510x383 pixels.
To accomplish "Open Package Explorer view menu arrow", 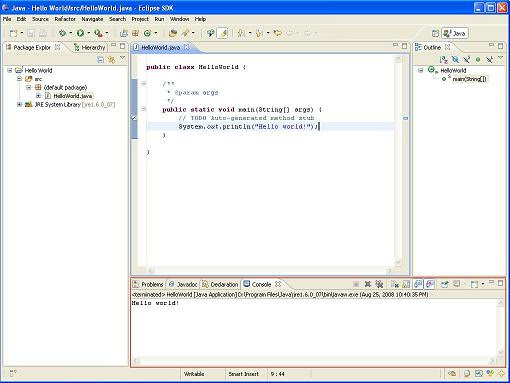I will (122, 58).
